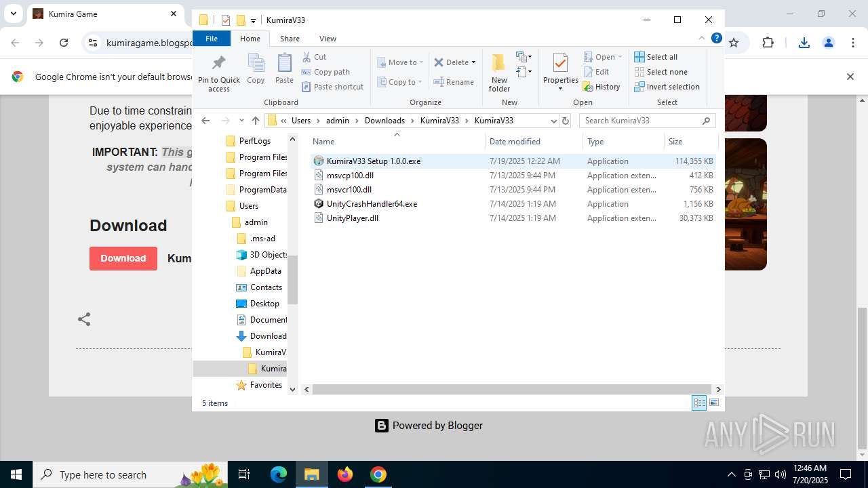This screenshot has width=868, height=488.
Task: Click admin in address breadcrumb
Action: (x=338, y=121)
